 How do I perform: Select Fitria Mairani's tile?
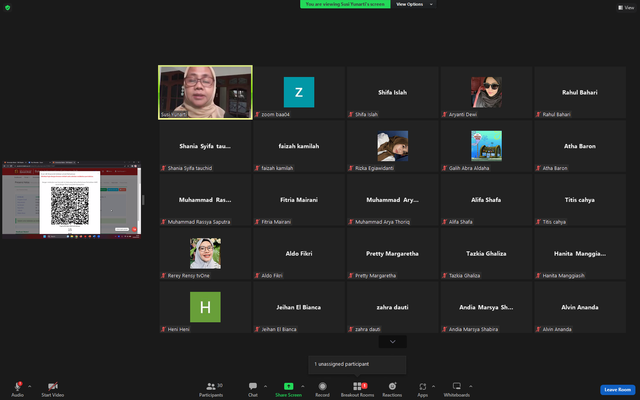pyautogui.click(x=299, y=200)
